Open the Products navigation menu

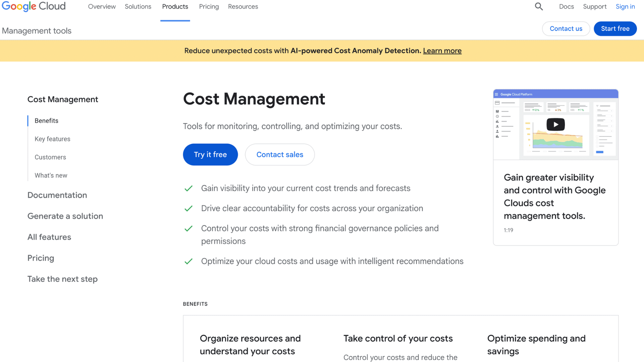pos(175,6)
